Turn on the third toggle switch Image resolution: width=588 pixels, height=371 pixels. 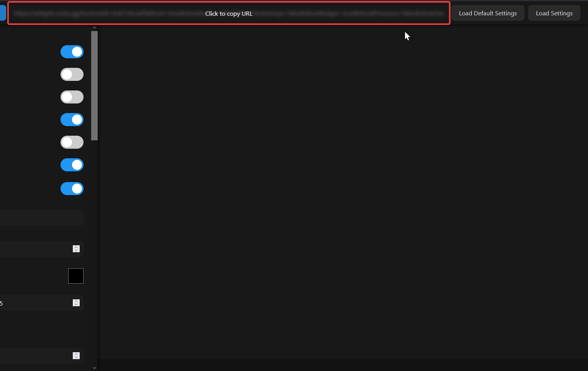coord(72,97)
